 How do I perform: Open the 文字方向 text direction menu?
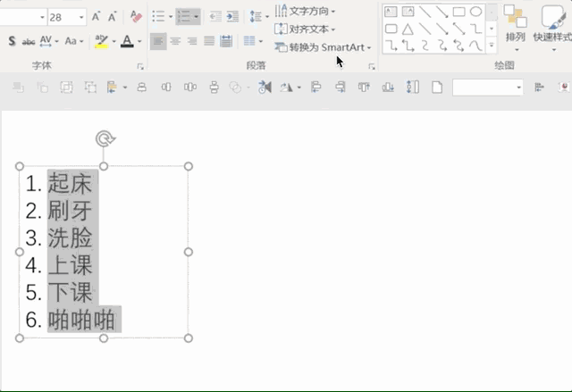point(305,12)
